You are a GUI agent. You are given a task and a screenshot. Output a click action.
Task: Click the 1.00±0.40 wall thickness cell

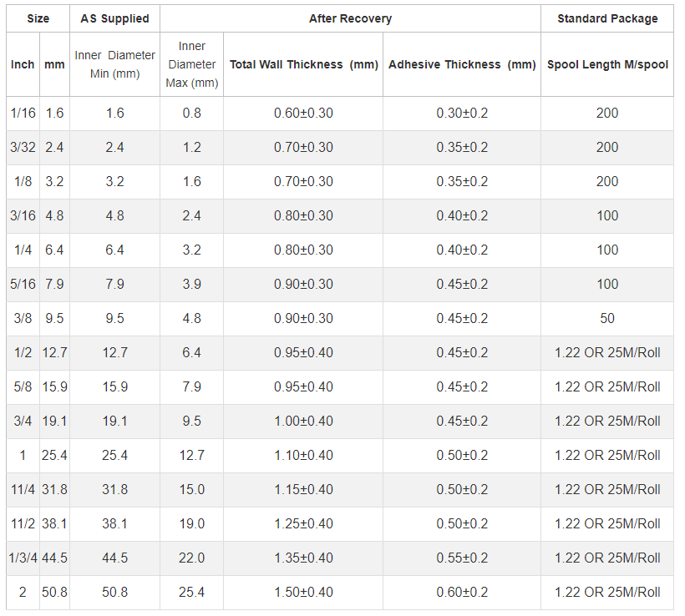click(x=304, y=421)
